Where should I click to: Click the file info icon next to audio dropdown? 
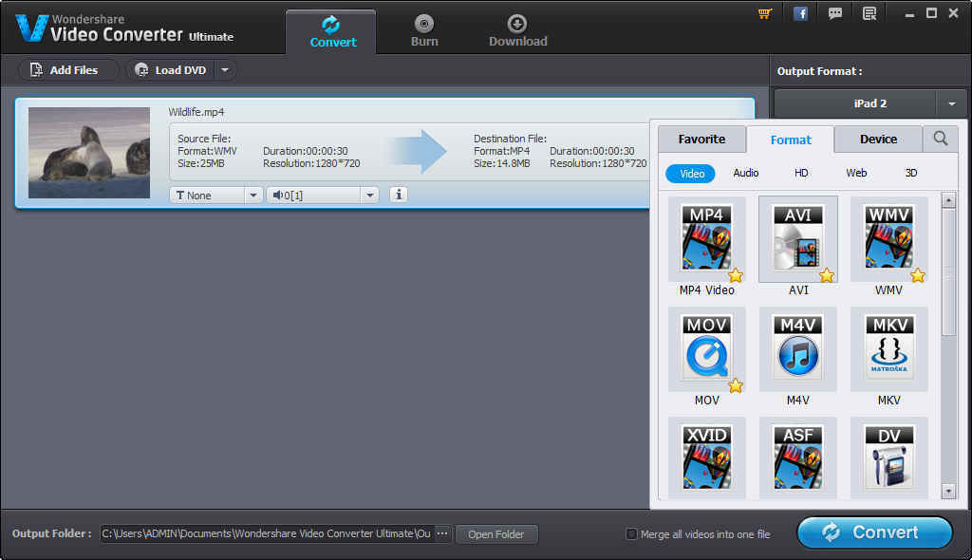click(x=398, y=194)
